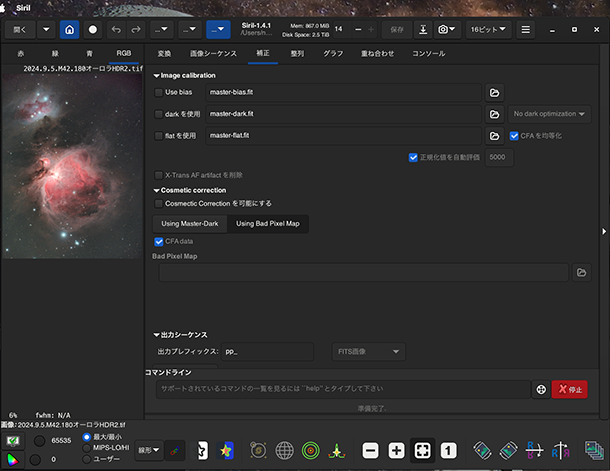Select the MIPS-LO/HI radio button
Viewport: 610px width, 471px height.
[86, 447]
